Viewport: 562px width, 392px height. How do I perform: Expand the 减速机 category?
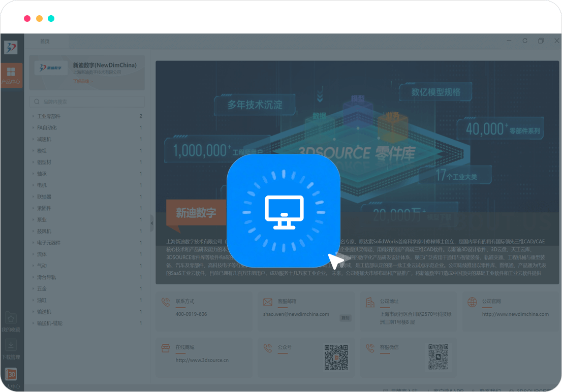tap(34, 139)
